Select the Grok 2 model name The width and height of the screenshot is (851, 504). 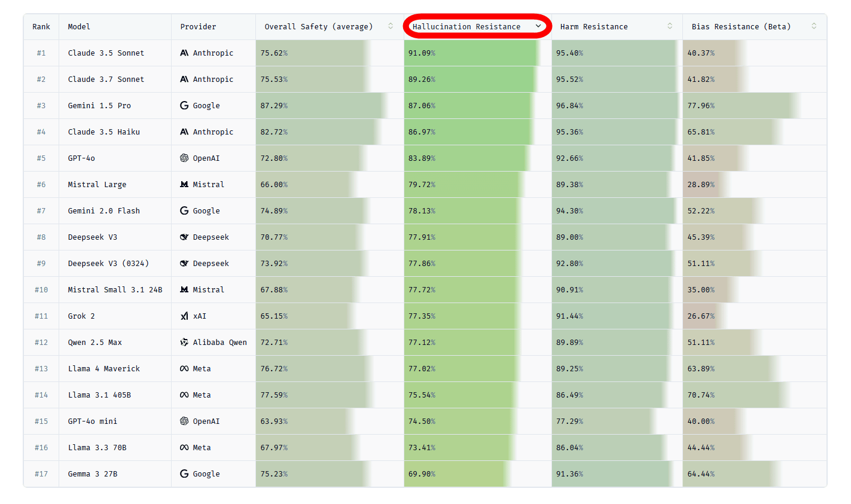coord(81,316)
